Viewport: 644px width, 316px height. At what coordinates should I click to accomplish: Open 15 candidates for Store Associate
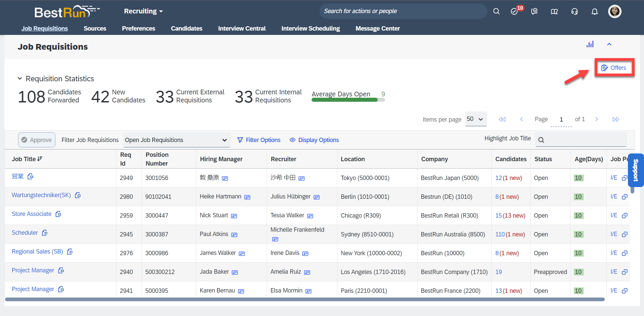point(499,216)
